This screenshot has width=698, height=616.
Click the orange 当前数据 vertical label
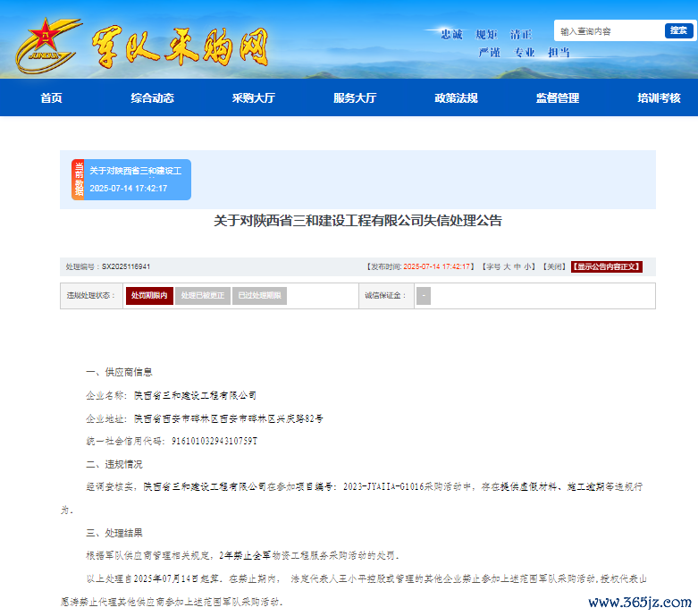coord(78,180)
